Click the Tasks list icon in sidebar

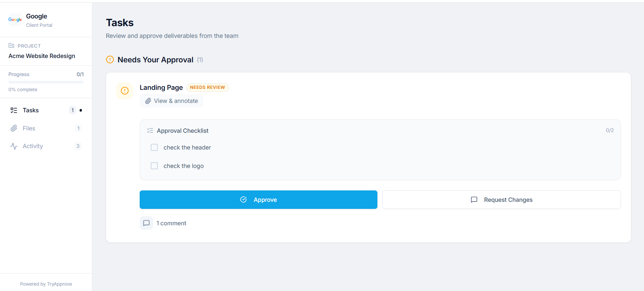pyautogui.click(x=14, y=110)
